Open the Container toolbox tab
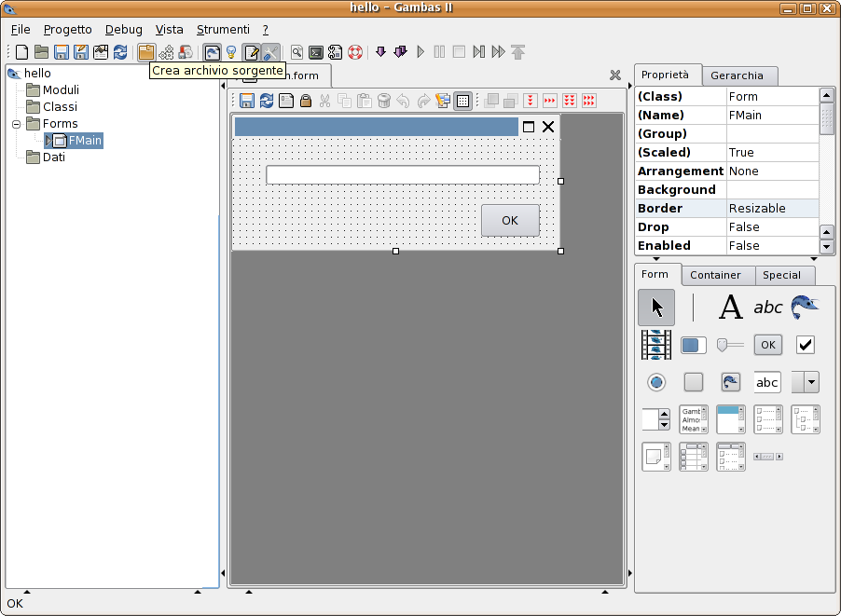841x616 pixels. click(715, 275)
